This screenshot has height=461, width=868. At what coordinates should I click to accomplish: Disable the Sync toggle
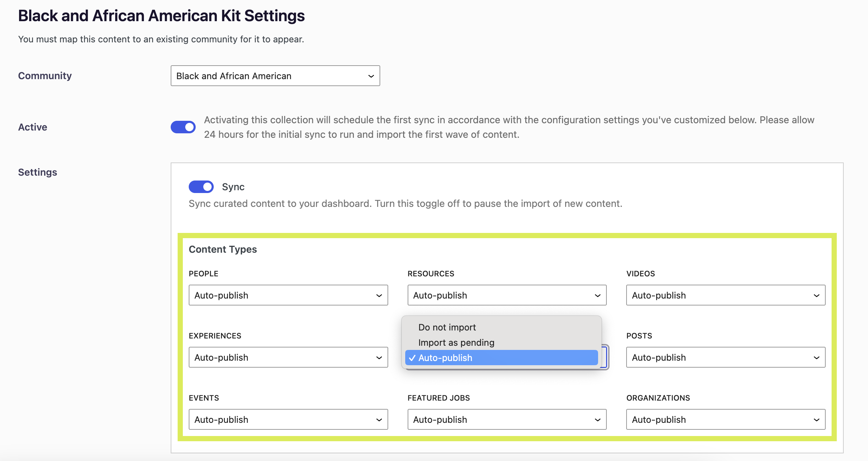[201, 187]
